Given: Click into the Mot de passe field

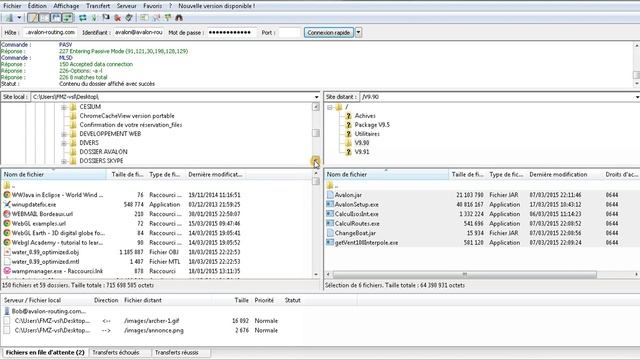Looking at the screenshot, I should tap(231, 32).
